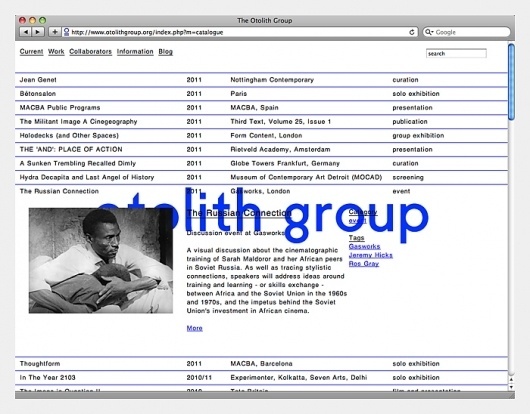Screen dimensions: 530x414
Task: Click the reload icon in address bar
Action: [412, 32]
